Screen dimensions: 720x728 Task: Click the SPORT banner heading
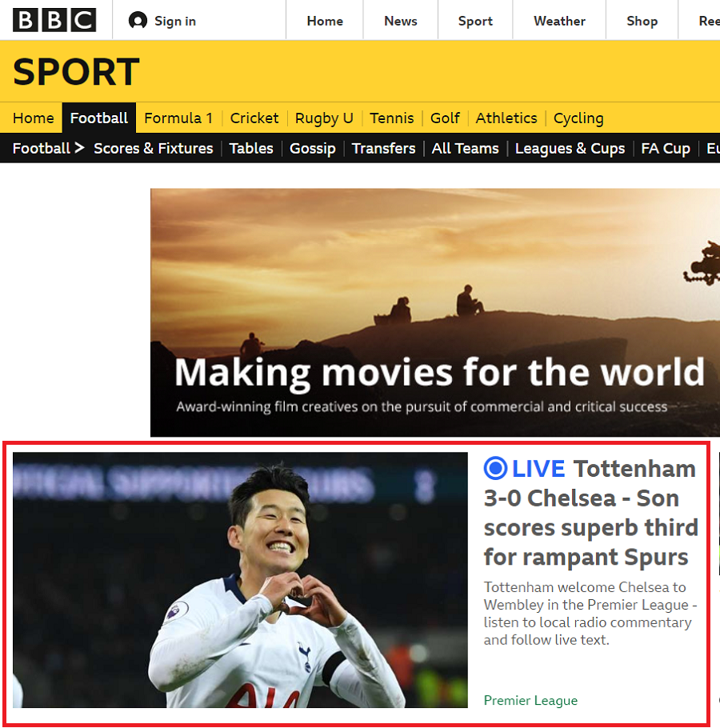76,71
